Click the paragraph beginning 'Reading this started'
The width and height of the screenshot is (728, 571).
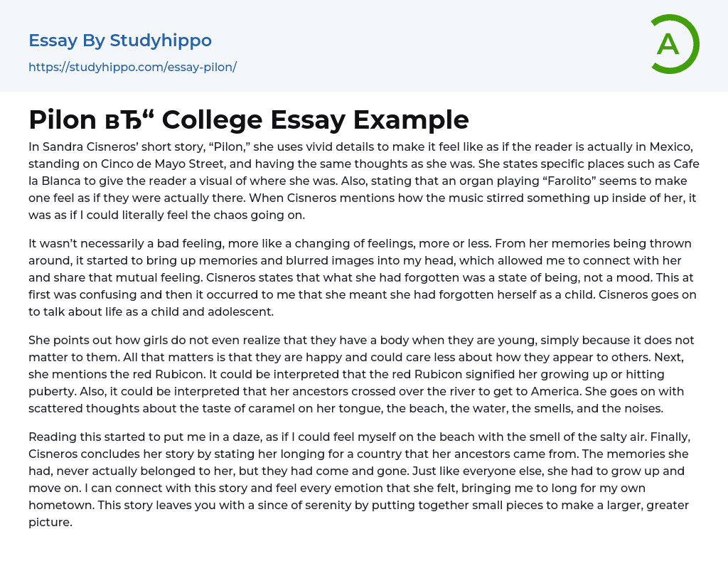click(364, 469)
